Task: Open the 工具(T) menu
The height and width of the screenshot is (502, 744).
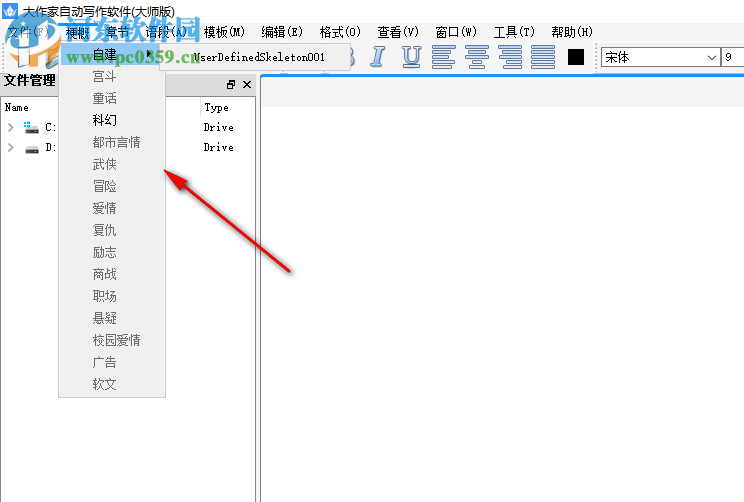Action: (514, 32)
